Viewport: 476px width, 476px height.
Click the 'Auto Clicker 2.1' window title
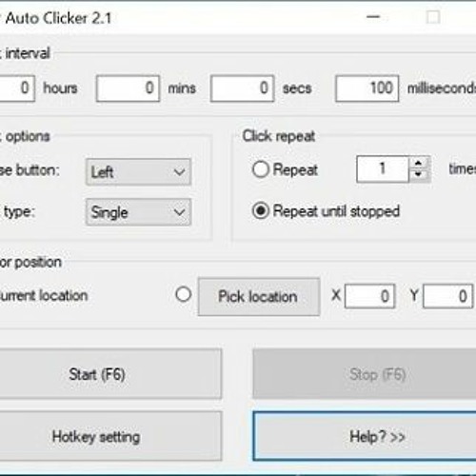[58, 18]
